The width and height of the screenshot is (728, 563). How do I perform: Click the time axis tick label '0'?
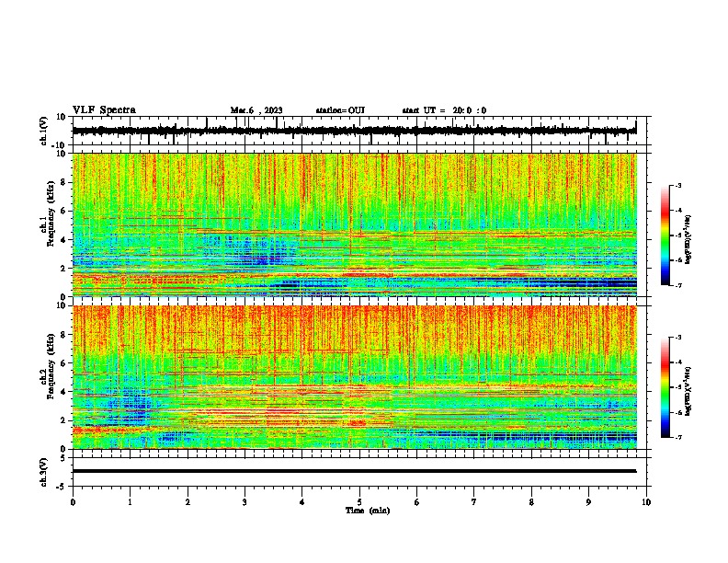click(73, 502)
